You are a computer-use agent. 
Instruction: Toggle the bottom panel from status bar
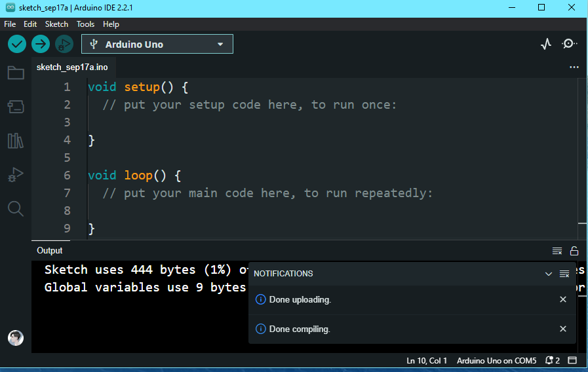click(572, 360)
